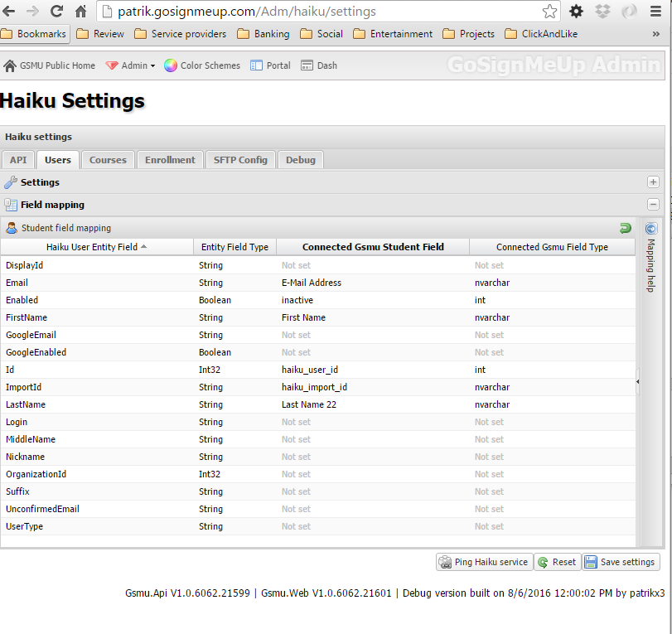This screenshot has height=634, width=672.
Task: Click the address bar URL
Action: tap(246, 12)
